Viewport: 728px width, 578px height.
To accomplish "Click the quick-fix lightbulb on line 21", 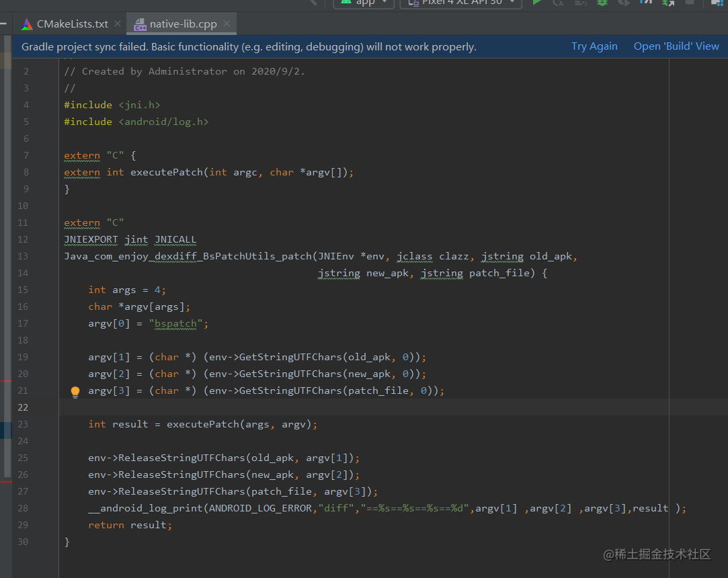I will pyautogui.click(x=75, y=390).
